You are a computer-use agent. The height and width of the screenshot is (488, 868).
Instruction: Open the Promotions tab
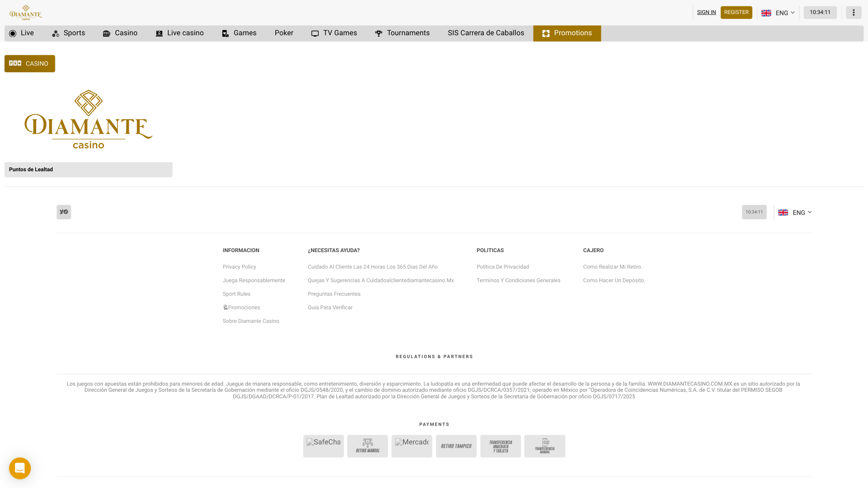click(567, 33)
